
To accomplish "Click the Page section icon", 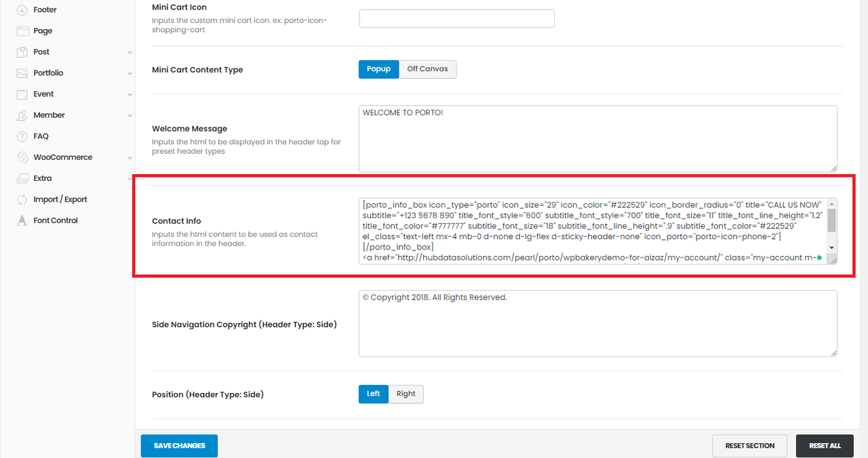I will pyautogui.click(x=22, y=30).
